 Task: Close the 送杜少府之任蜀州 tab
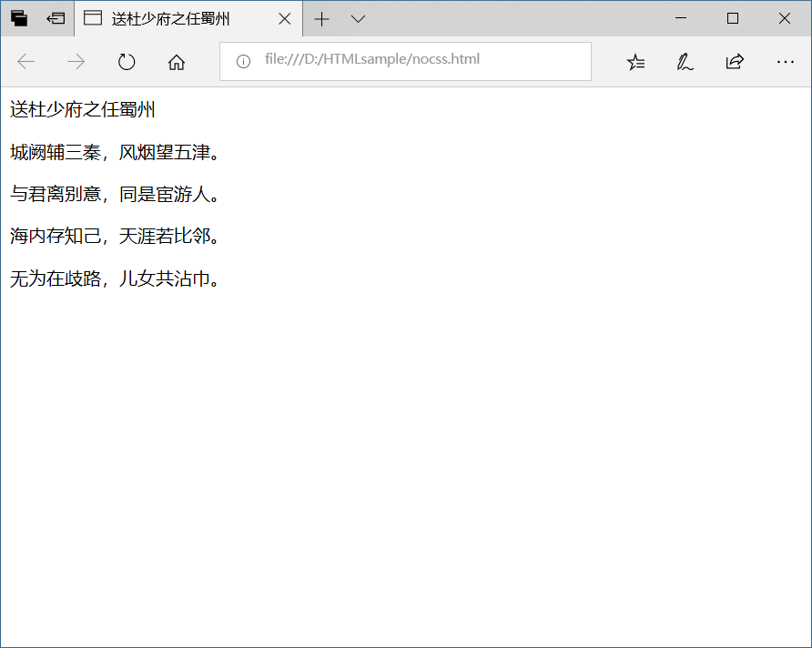(x=284, y=19)
